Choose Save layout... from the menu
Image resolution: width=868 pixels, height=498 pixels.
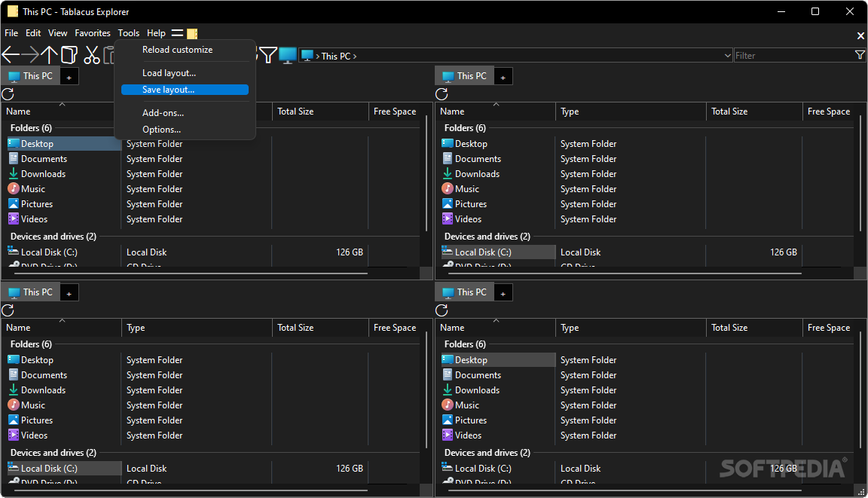tap(185, 90)
